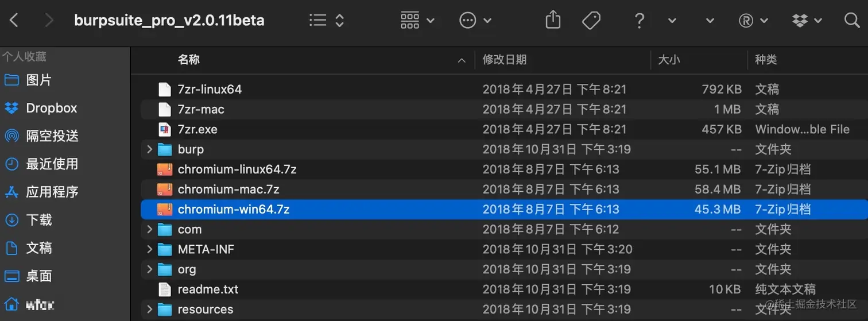This screenshot has width=868, height=321.
Task: Expand the burp folder
Action: (149, 149)
